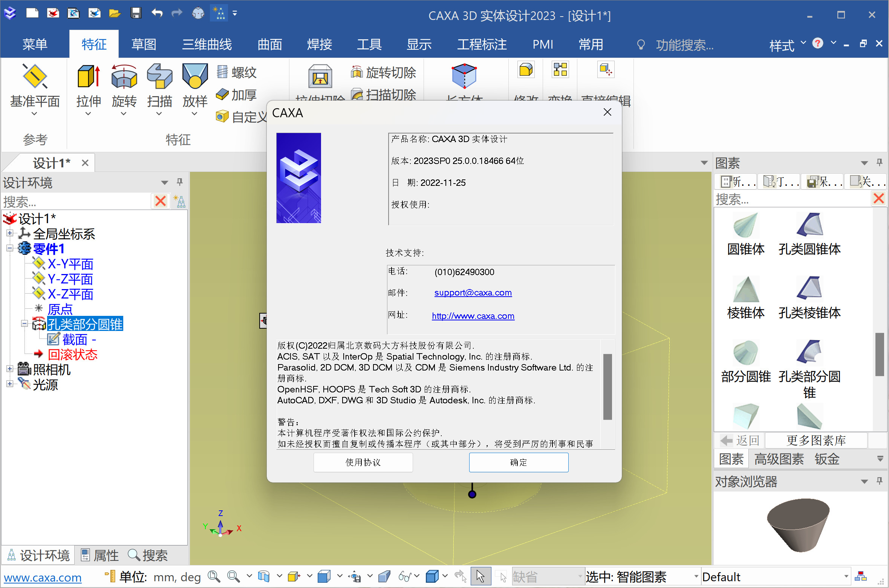Open the 菜单 menu
The height and width of the screenshot is (588, 889).
point(35,44)
